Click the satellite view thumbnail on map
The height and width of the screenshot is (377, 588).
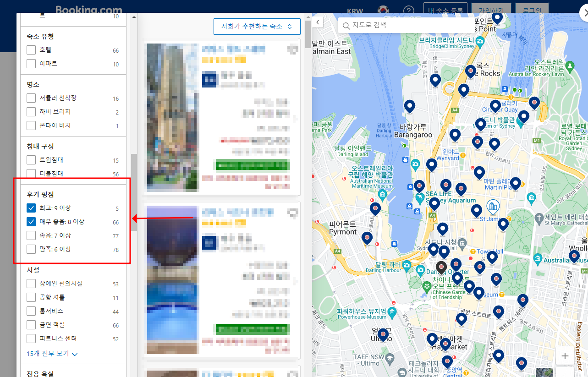[544, 372]
